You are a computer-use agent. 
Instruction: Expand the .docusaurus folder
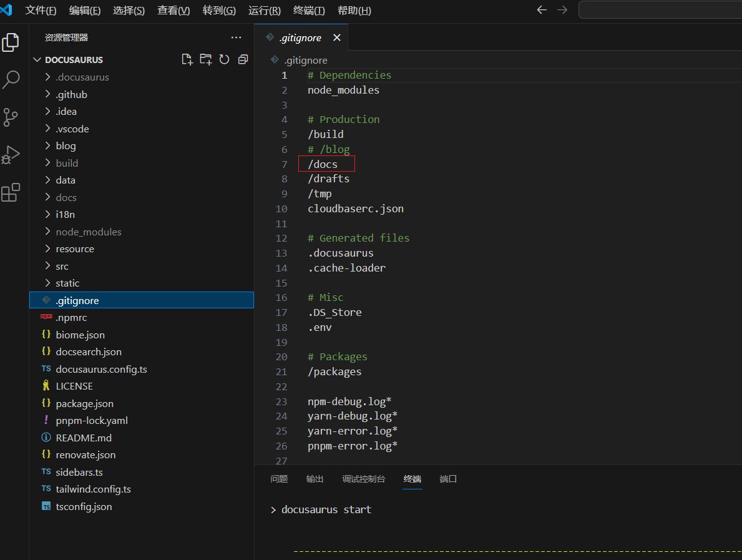(x=47, y=77)
